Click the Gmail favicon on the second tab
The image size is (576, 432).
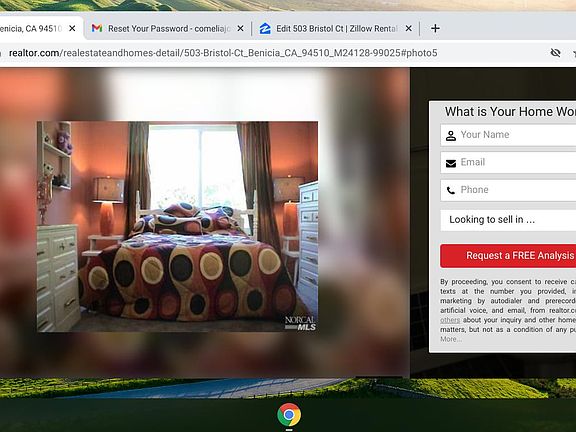click(x=97, y=28)
